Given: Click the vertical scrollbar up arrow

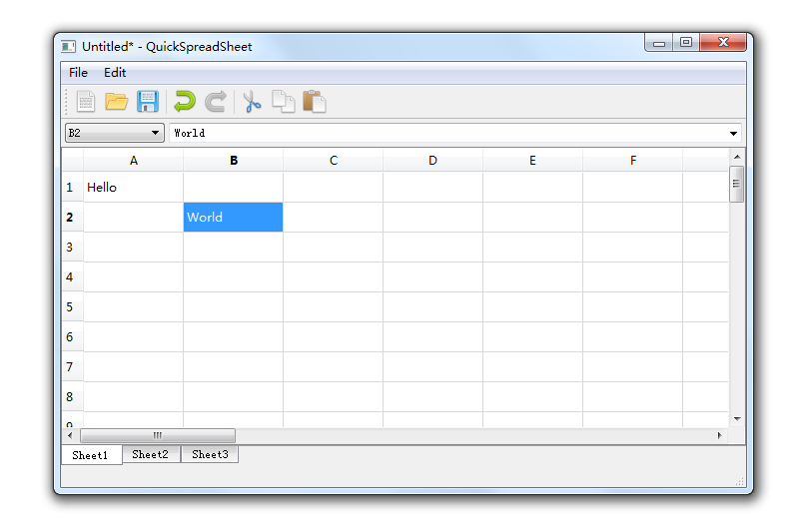Looking at the screenshot, I should point(737,157).
